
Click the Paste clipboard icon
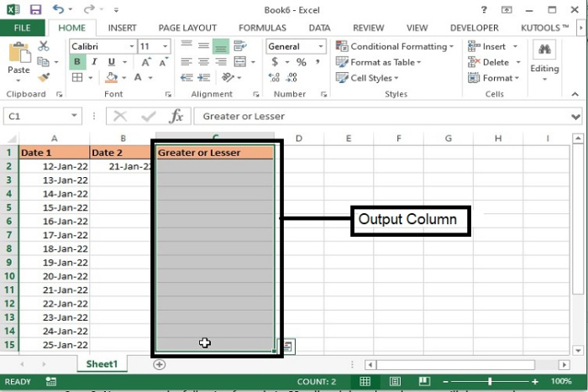pos(18,54)
